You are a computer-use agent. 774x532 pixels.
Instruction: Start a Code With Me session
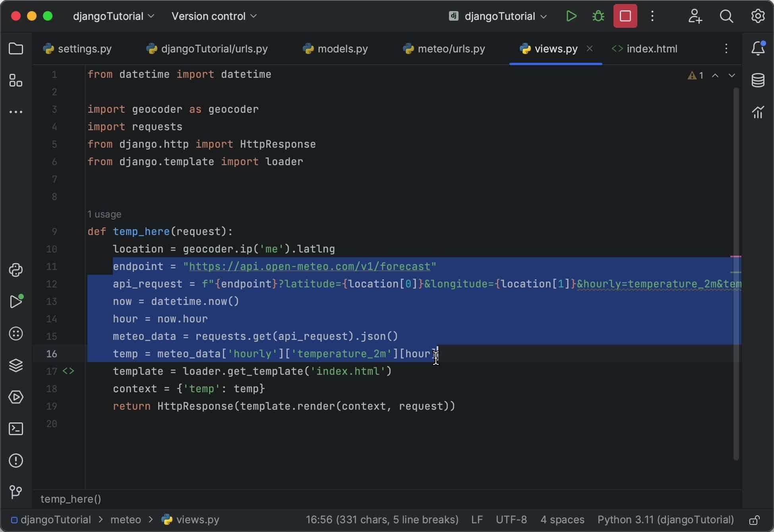(x=695, y=16)
